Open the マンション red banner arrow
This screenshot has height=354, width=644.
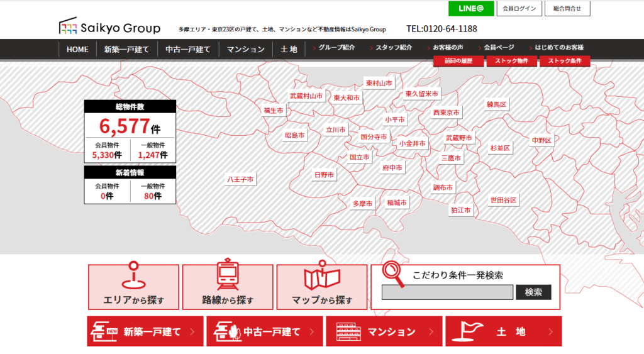(x=431, y=331)
